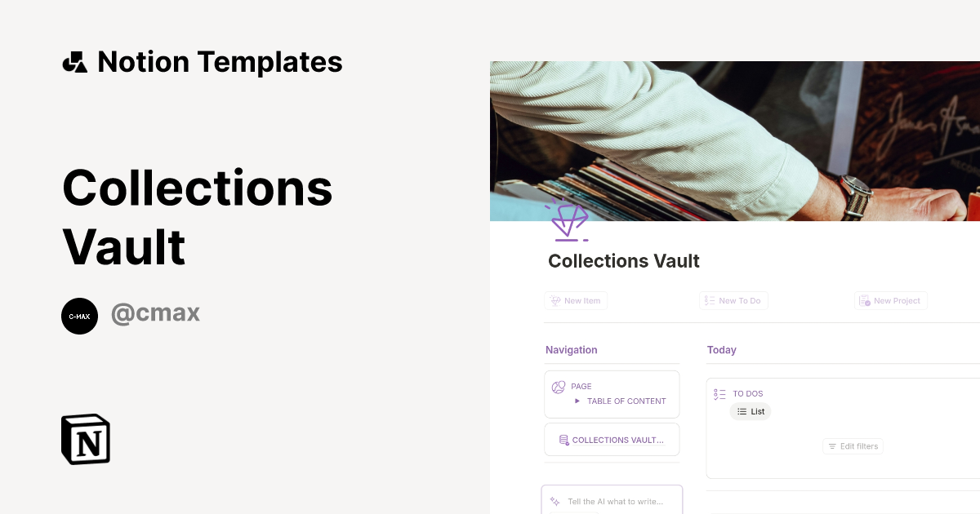
Task: Click the TO DOS checklist icon
Action: [719, 393]
